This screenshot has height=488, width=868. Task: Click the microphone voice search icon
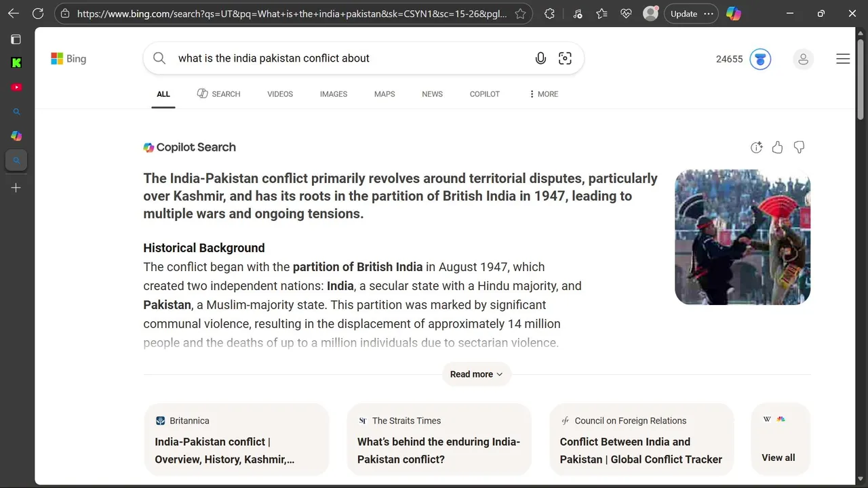click(540, 58)
